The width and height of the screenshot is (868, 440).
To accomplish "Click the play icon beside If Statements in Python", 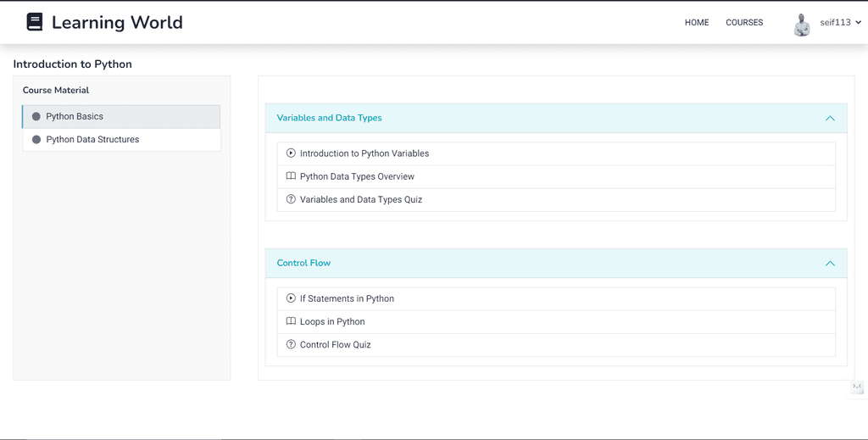I will [291, 298].
